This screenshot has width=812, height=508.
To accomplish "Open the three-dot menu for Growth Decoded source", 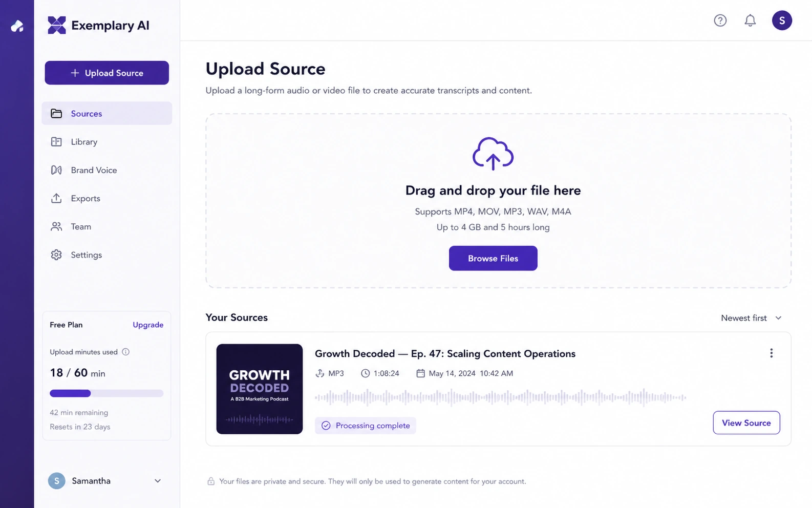I will tap(771, 353).
